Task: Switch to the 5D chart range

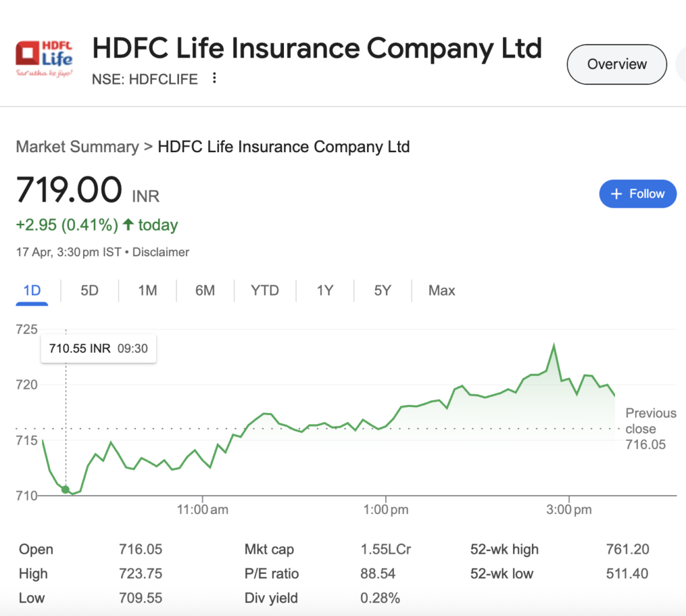Action: click(89, 290)
